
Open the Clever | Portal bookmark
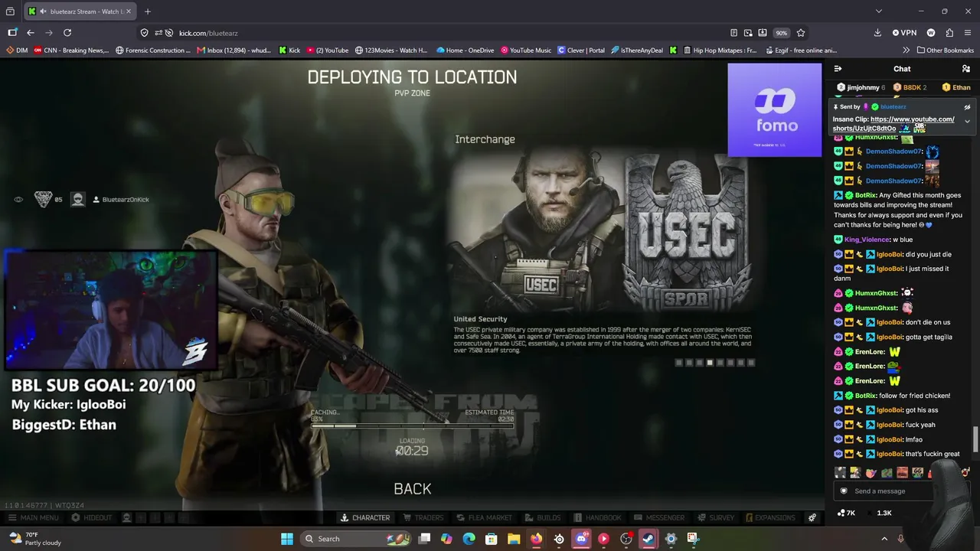pos(581,51)
